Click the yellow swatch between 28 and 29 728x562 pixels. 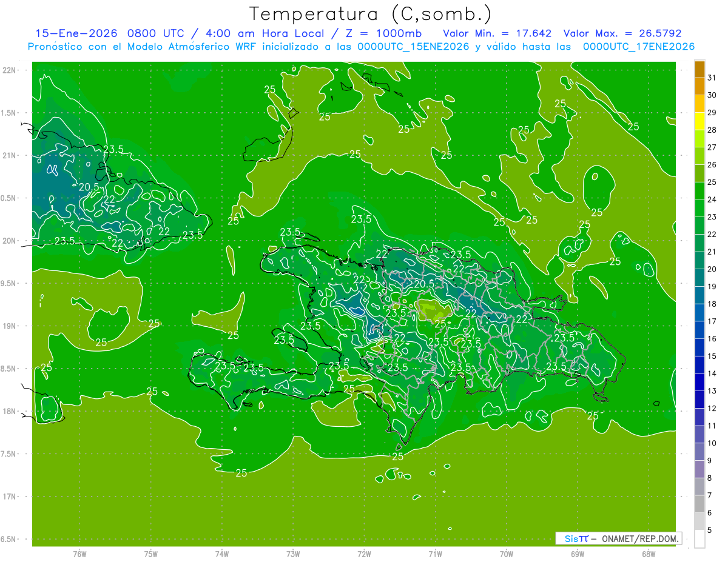pos(699,121)
